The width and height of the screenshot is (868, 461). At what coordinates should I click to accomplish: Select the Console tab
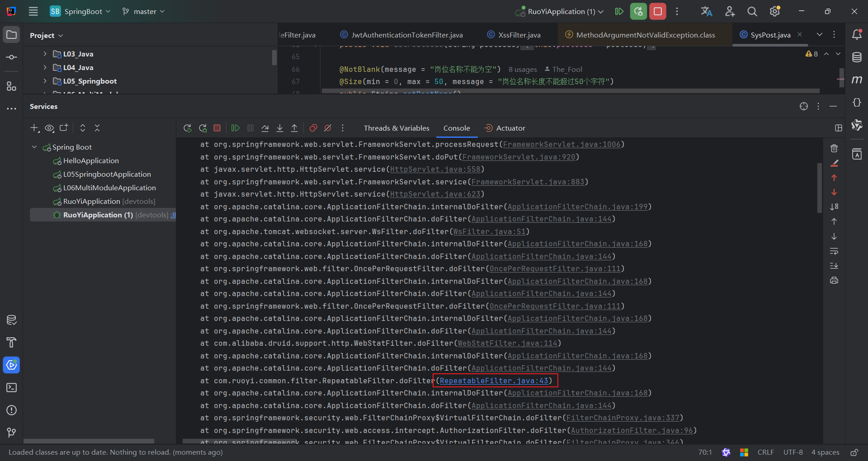[x=457, y=128]
